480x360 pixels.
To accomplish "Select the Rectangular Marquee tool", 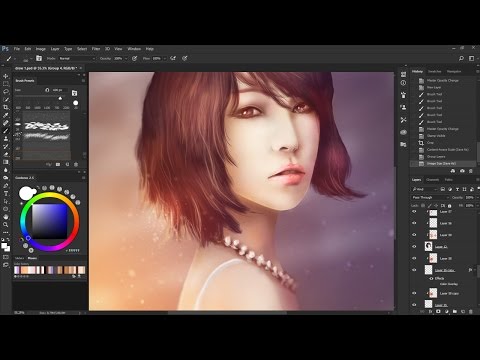I will pyautogui.click(x=6, y=84).
